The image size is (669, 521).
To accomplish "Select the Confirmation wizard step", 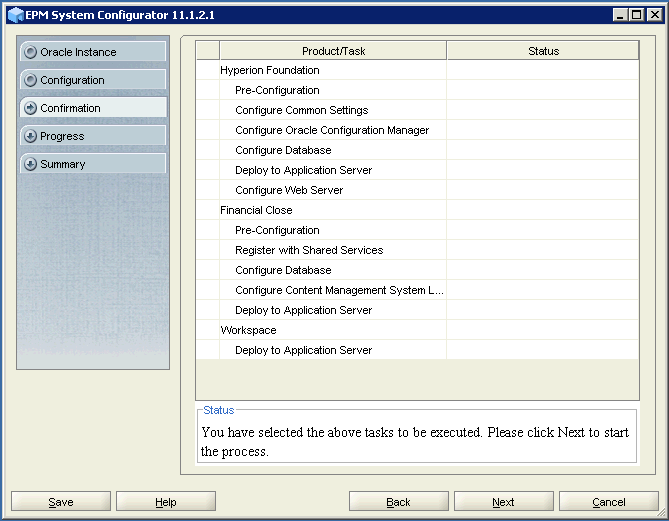I will click(x=93, y=108).
